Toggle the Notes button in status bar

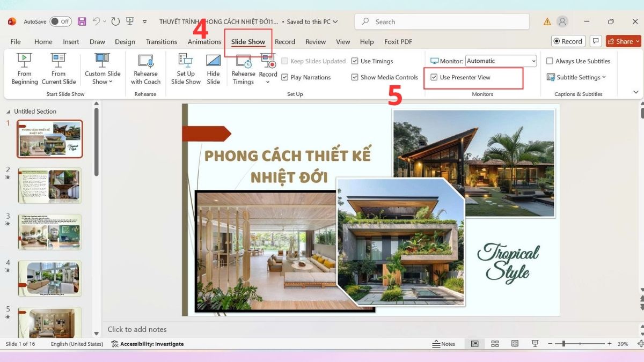coord(444,344)
